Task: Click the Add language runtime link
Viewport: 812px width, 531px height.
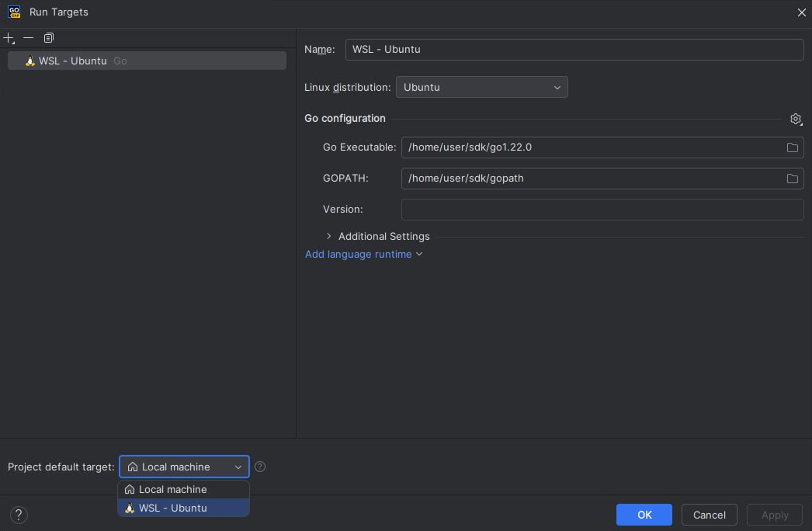Action: 358,254
